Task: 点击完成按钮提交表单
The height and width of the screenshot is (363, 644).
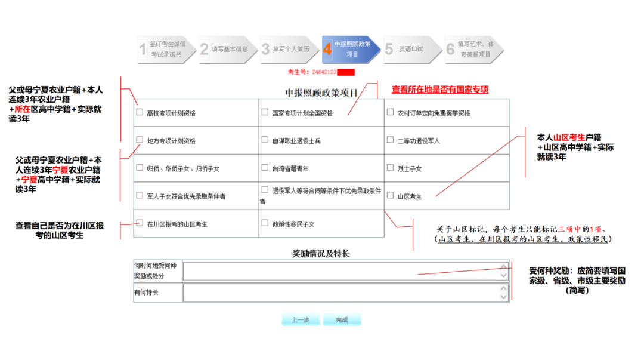Action: click(x=342, y=319)
